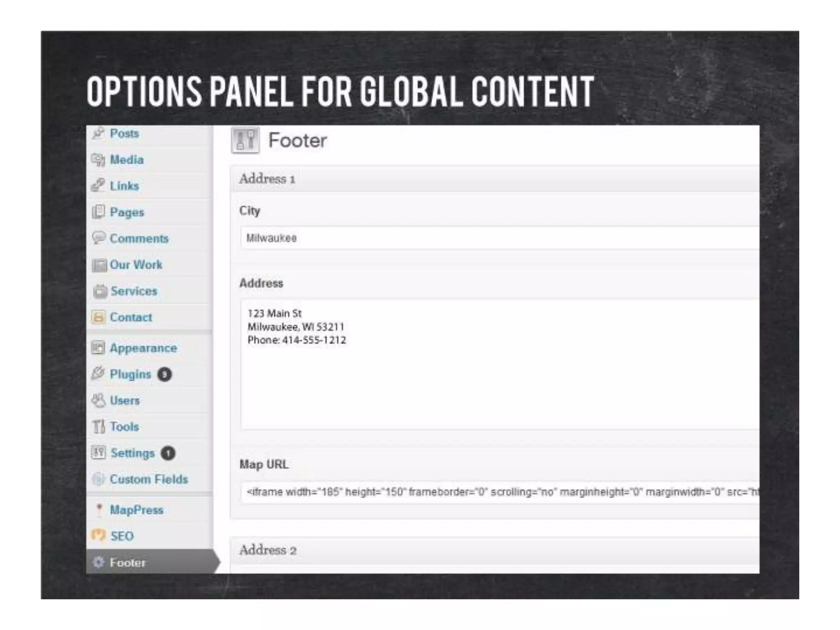This screenshot has width=840, height=630.
Task: Click the text '123 Main St'
Action: pyautogui.click(x=274, y=313)
